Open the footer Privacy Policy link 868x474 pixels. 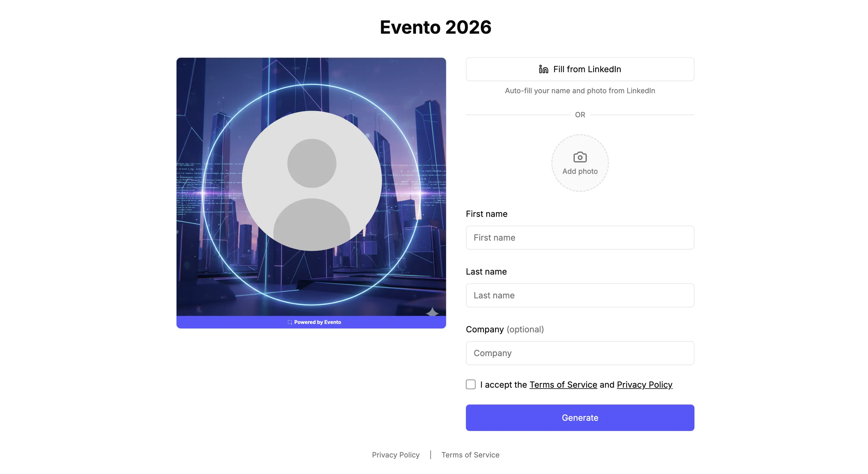396,455
